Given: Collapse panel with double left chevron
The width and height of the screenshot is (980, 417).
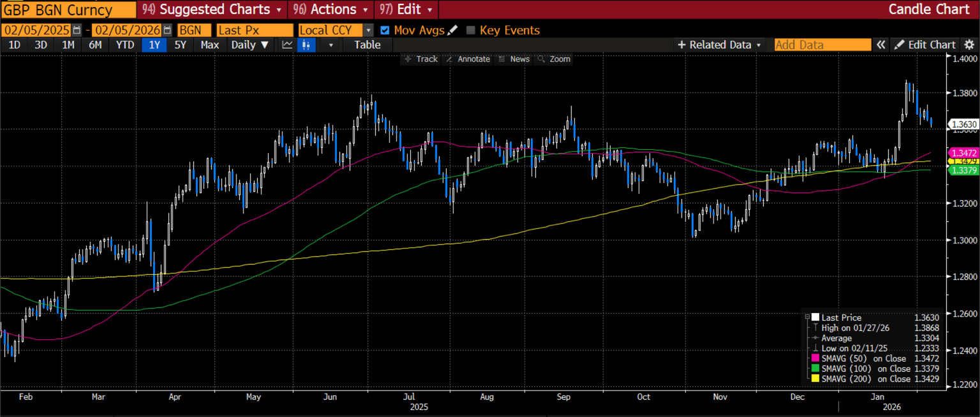Looking at the screenshot, I should click(x=880, y=45).
